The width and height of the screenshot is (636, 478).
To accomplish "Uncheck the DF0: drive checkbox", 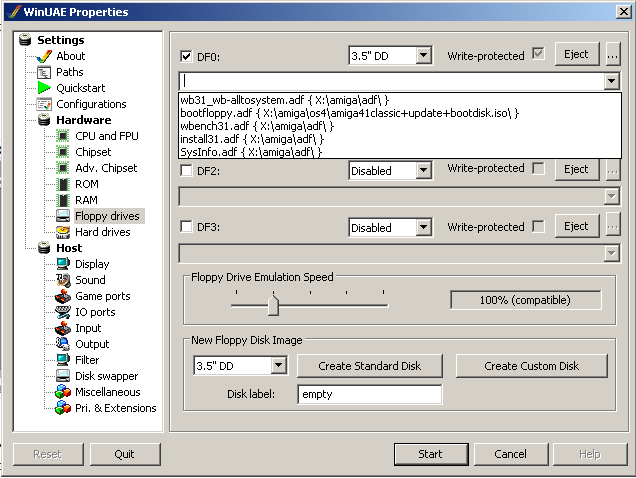I will coord(186,56).
